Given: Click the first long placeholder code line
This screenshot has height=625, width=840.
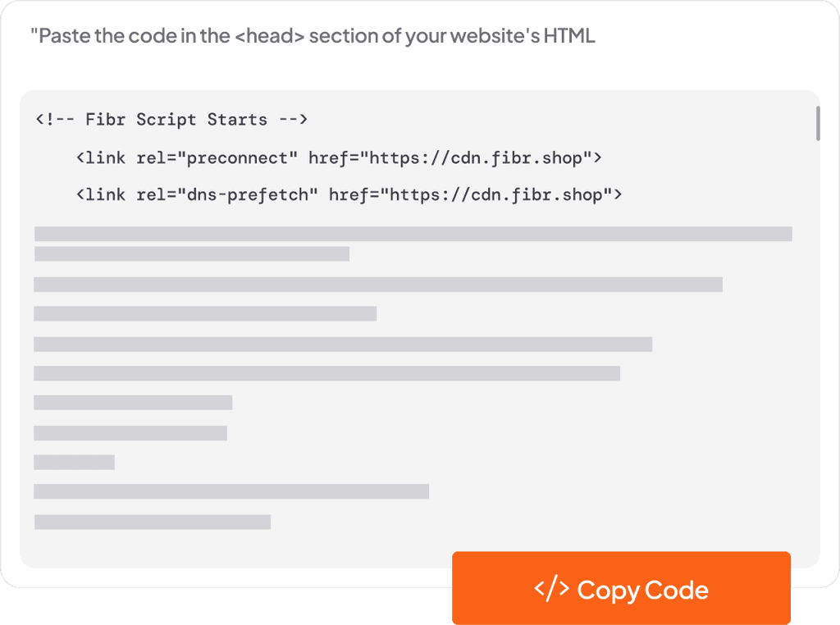Looking at the screenshot, I should coord(413,234).
